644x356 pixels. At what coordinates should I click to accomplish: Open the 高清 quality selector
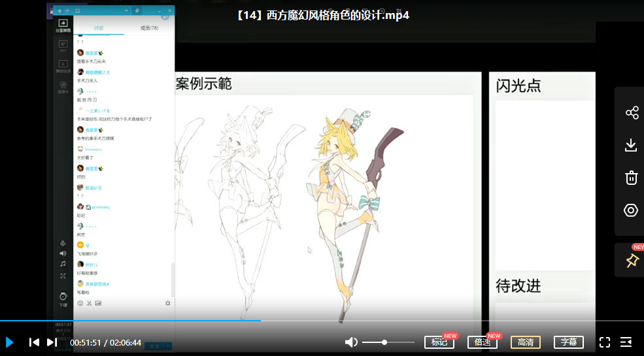pos(525,342)
